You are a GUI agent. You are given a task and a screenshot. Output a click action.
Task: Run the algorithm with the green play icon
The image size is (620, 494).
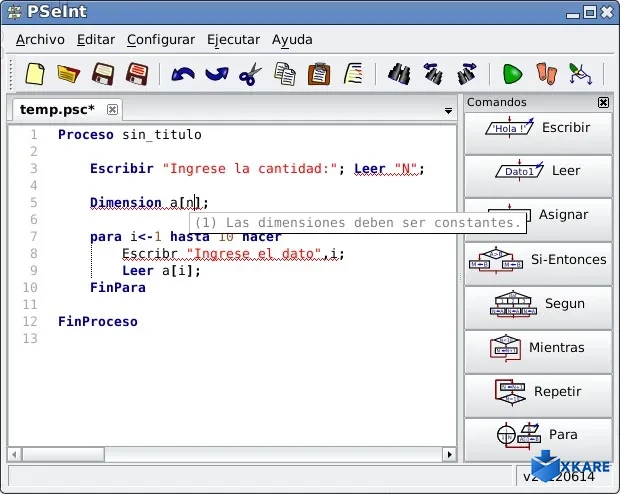coord(512,74)
